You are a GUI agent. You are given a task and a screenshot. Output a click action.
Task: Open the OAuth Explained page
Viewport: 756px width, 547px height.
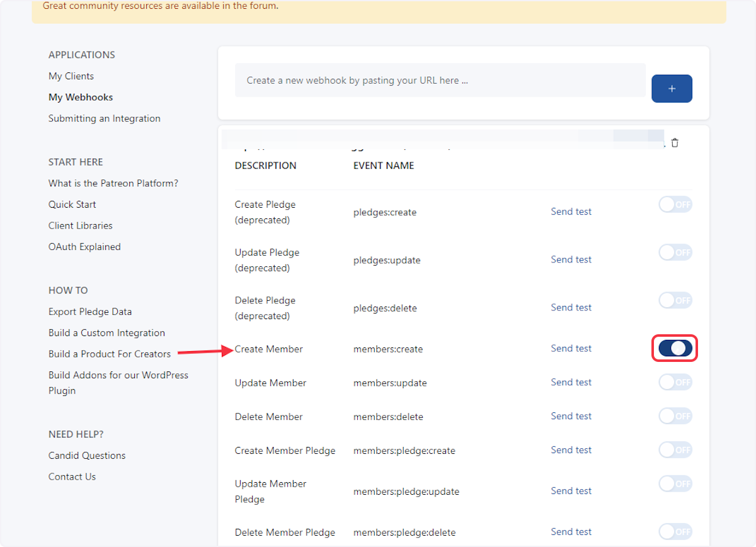[x=84, y=246]
